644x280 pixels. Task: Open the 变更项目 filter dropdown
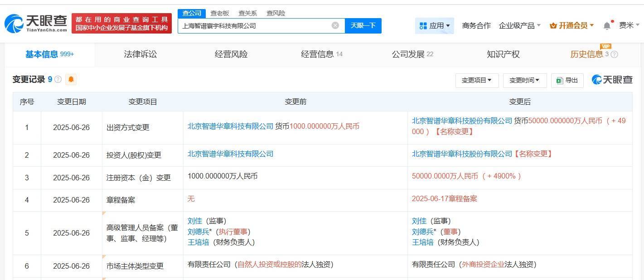[x=477, y=80]
